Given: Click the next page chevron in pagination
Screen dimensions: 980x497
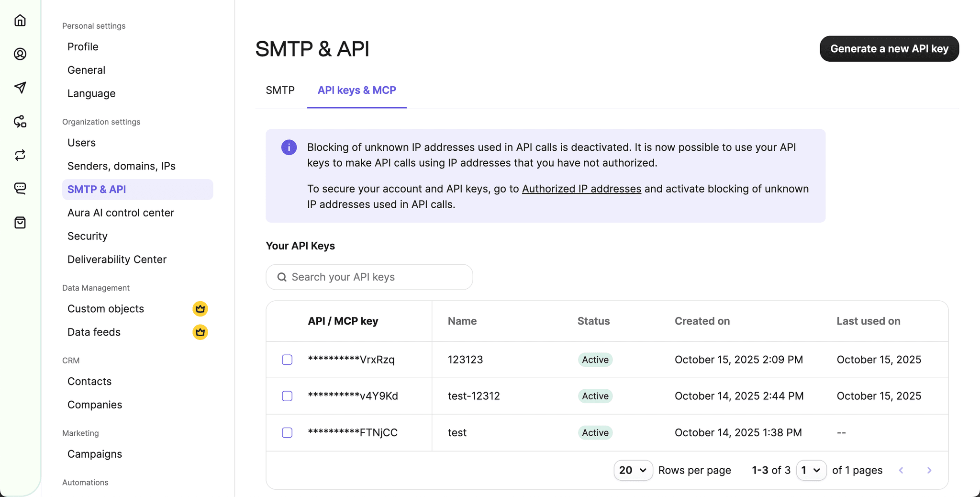Looking at the screenshot, I should pyautogui.click(x=929, y=470).
